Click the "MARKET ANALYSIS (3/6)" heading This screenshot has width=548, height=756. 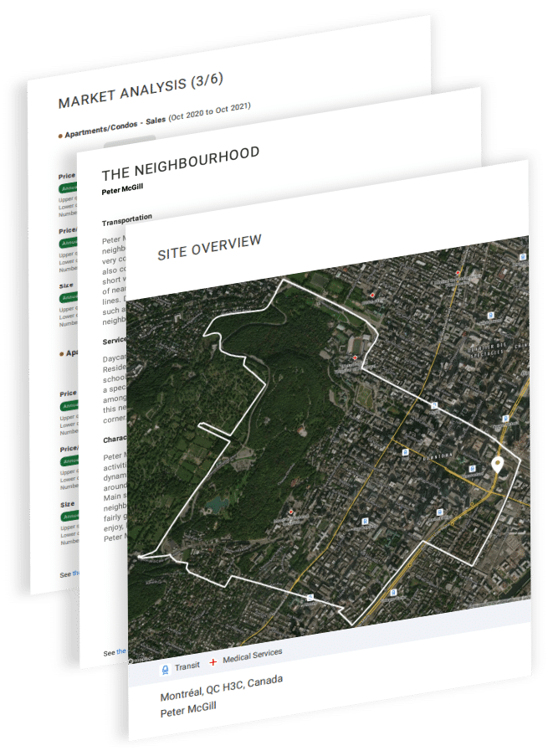click(x=141, y=90)
